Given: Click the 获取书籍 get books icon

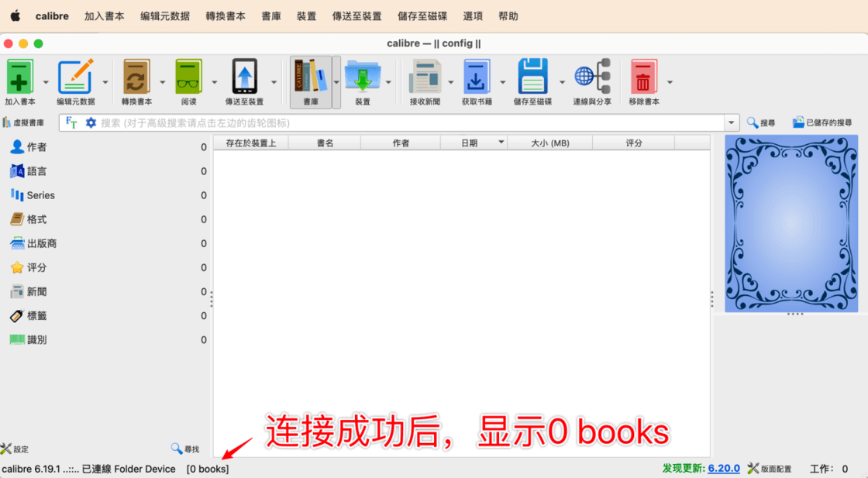Looking at the screenshot, I should pos(477,77).
